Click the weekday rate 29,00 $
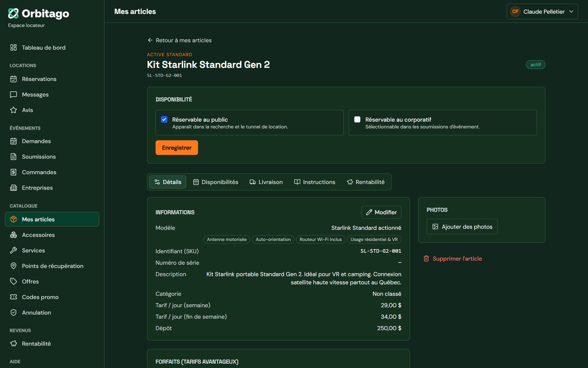The width and height of the screenshot is (588, 368). pyautogui.click(x=391, y=305)
